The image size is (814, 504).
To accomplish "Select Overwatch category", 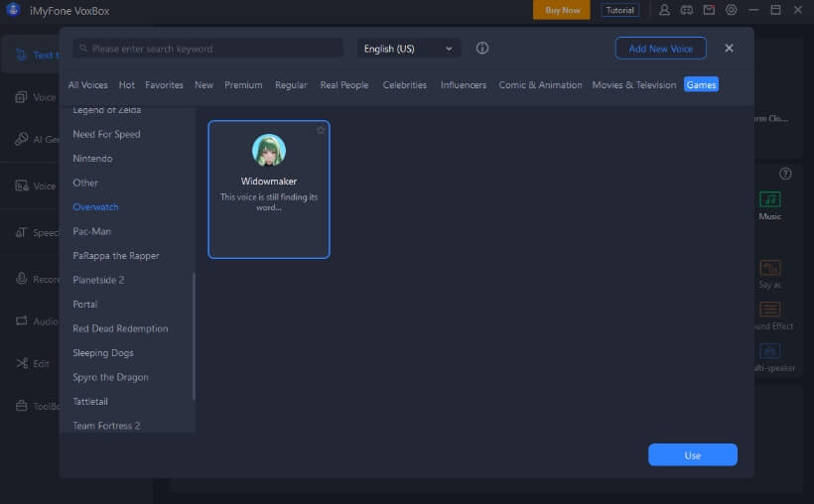I will pos(95,207).
